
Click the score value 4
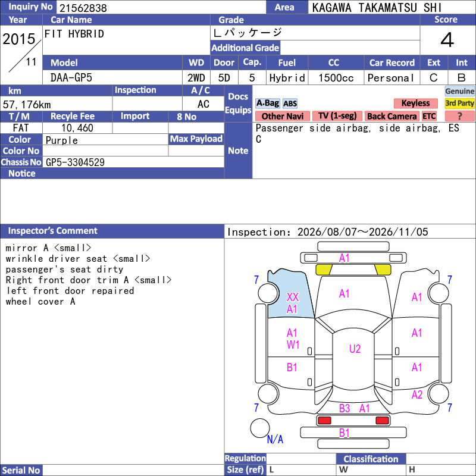(x=447, y=40)
